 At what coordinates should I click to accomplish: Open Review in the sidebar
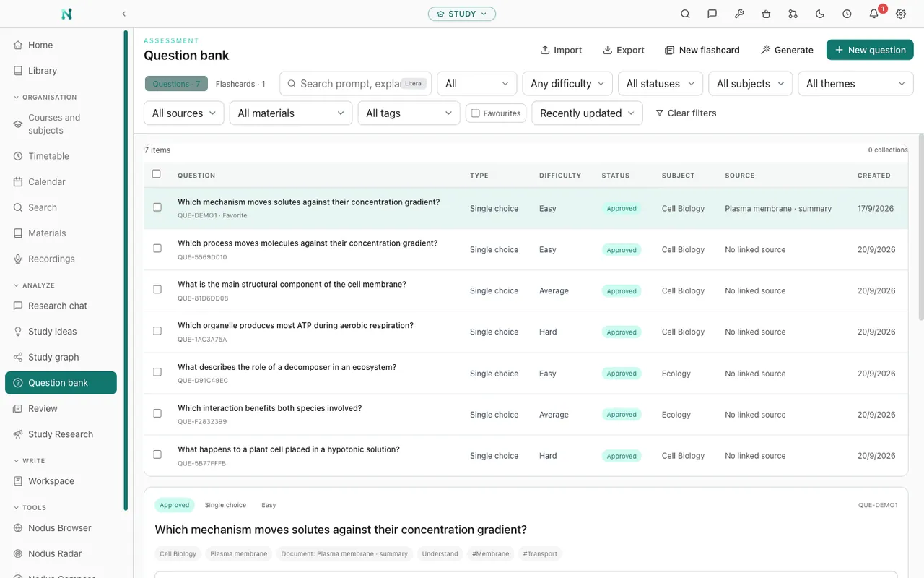pyautogui.click(x=61, y=408)
